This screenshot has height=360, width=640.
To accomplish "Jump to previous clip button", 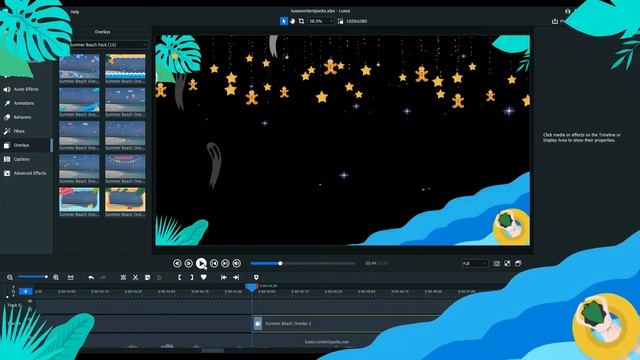I will click(x=214, y=264).
